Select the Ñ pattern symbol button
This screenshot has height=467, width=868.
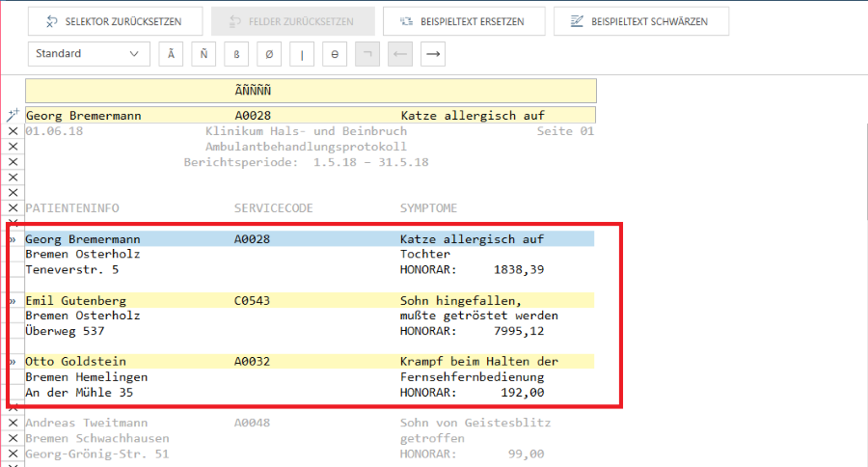point(204,54)
